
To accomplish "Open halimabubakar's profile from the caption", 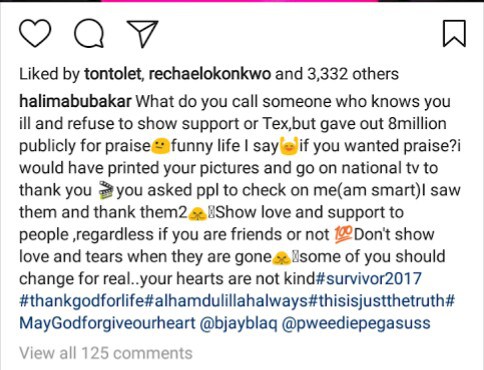I will pos(75,101).
